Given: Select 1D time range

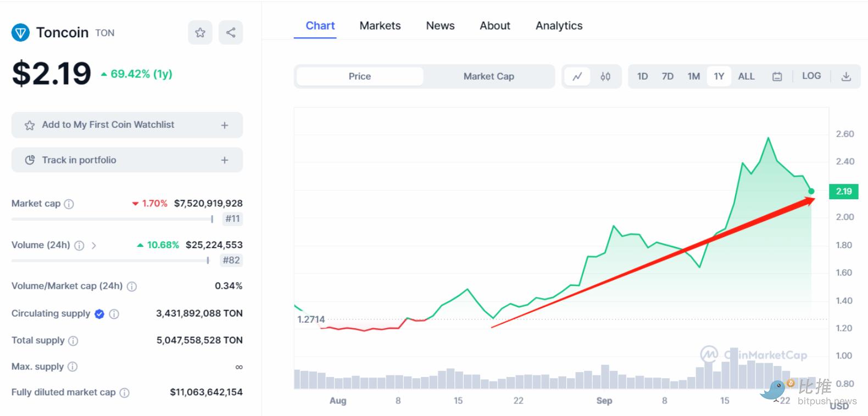Looking at the screenshot, I should point(642,77).
